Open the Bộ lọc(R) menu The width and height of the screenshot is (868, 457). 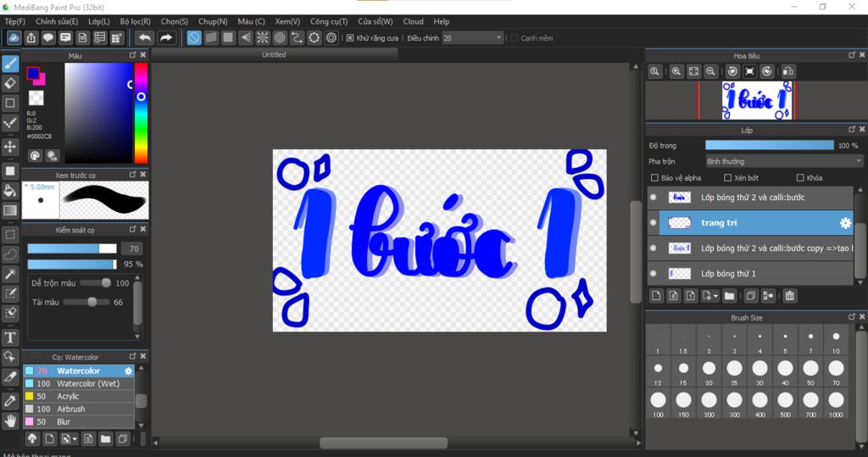click(x=135, y=21)
